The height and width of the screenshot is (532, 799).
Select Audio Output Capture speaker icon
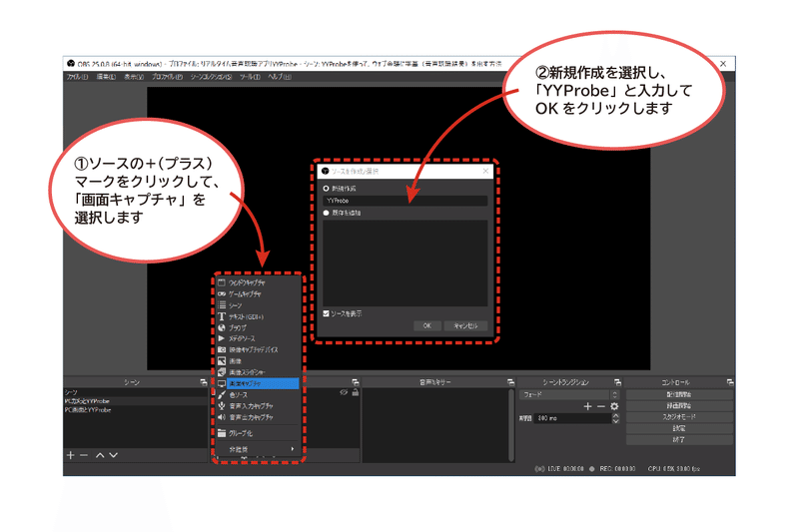pyautogui.click(x=222, y=417)
